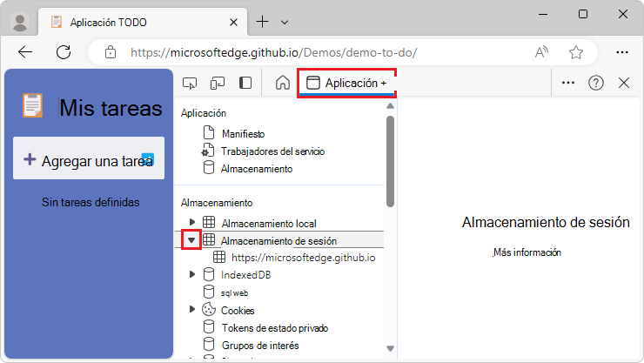Image resolution: width=644 pixels, height=363 pixels.
Task: Click sidebar scrollbar down arrow
Action: click(x=390, y=348)
